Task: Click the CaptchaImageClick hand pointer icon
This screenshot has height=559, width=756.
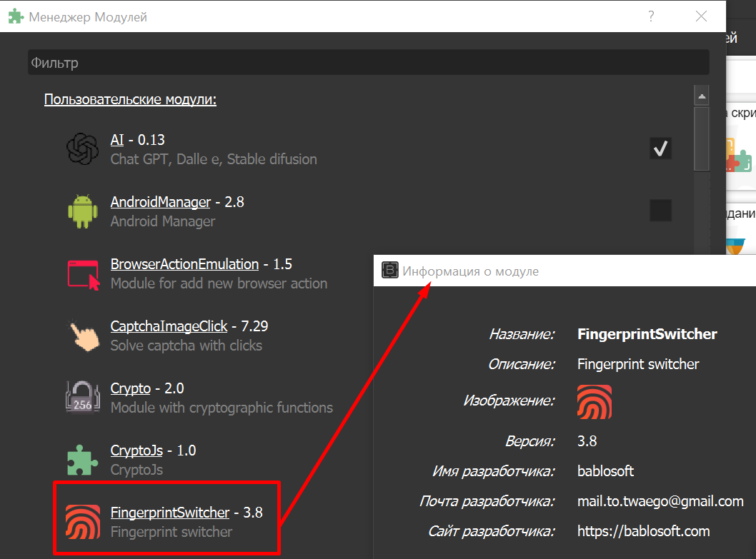Action: click(x=82, y=336)
